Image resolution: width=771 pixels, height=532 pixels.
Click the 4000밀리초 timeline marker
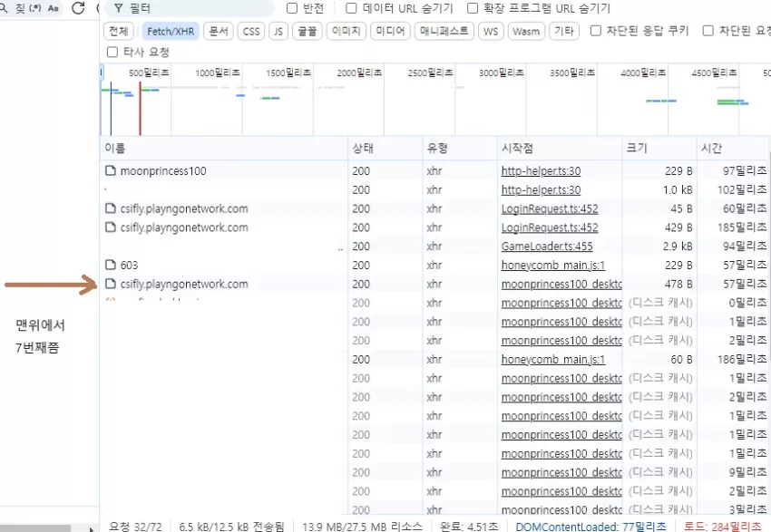tap(643, 73)
